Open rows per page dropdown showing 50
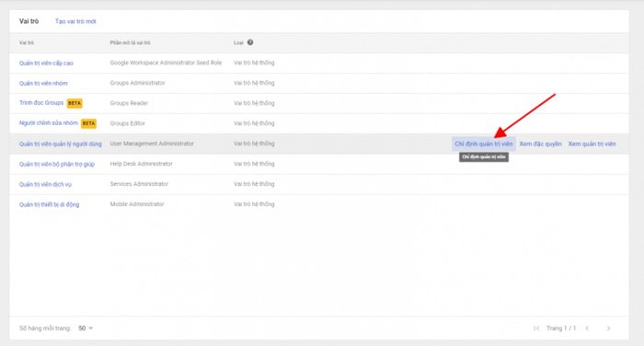Image resolution: width=644 pixels, height=346 pixels. point(86,328)
